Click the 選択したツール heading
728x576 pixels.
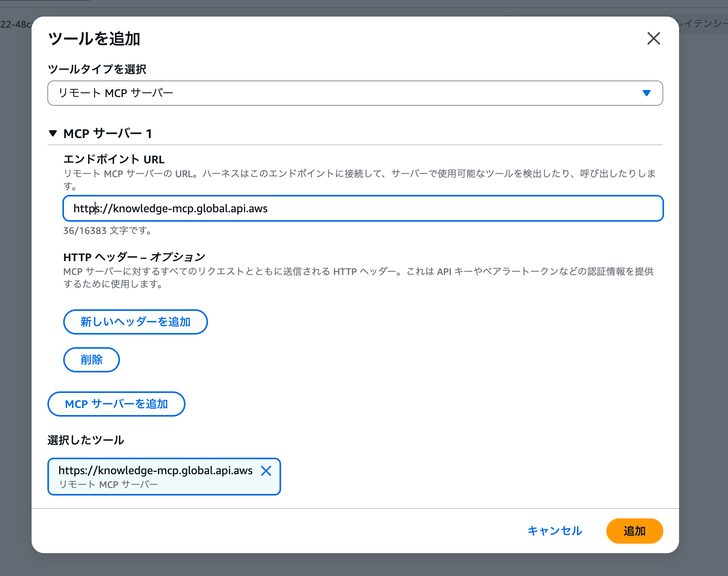[86, 440]
